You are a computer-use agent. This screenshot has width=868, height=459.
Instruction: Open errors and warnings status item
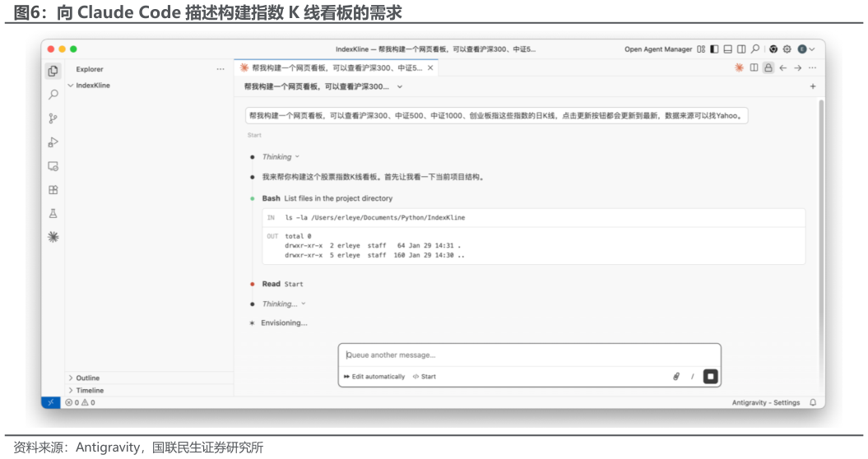(x=81, y=402)
